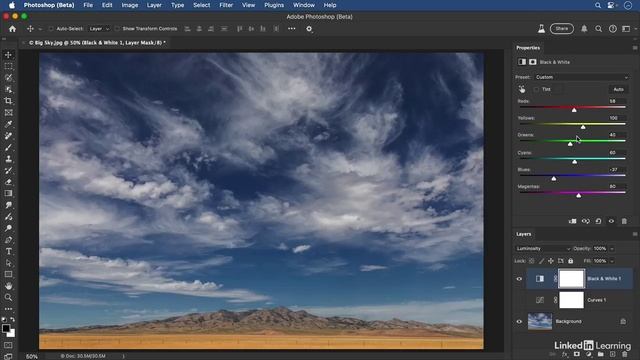Open the Preset Custom dropdown
The height and width of the screenshot is (360, 640).
point(581,77)
